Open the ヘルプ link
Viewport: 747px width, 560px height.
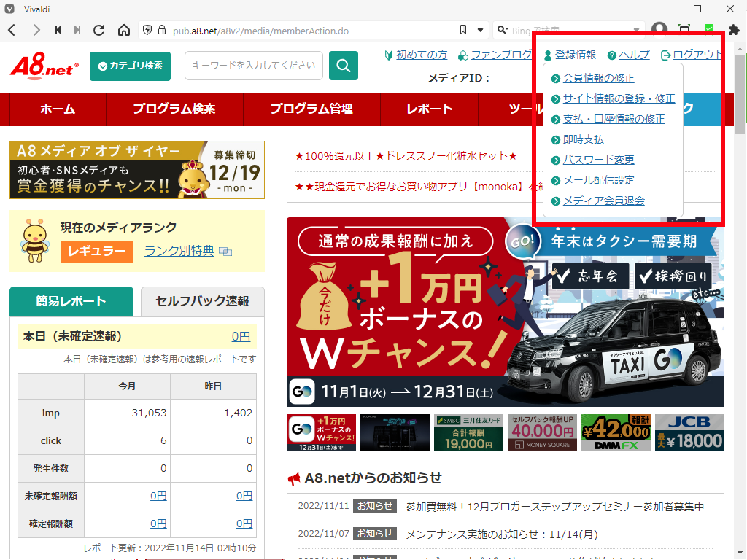(x=634, y=55)
